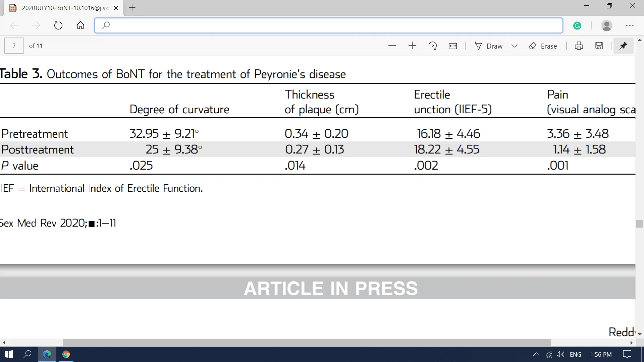Image resolution: width=644 pixels, height=362 pixels.
Task: Select the 2020JULY10-BoNT PDF tab
Action: (64, 8)
